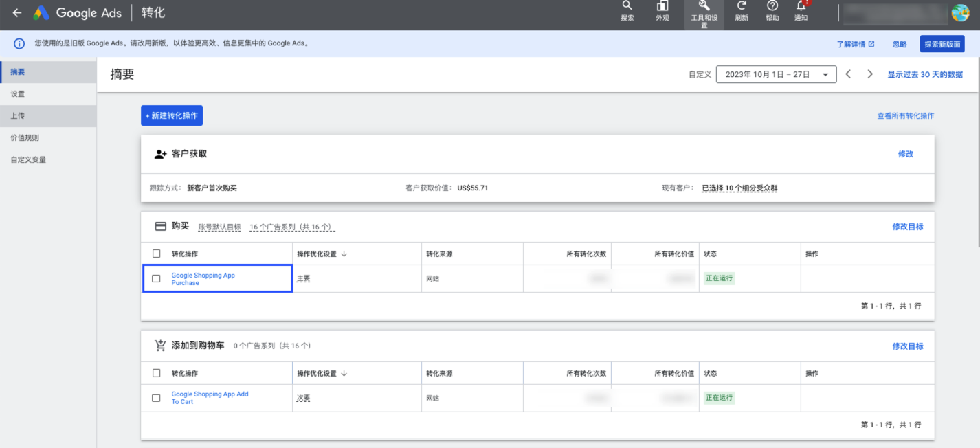980x448 pixels.
Task: Click 修改目标 for add-to-cart section
Action: pyautogui.click(x=908, y=346)
